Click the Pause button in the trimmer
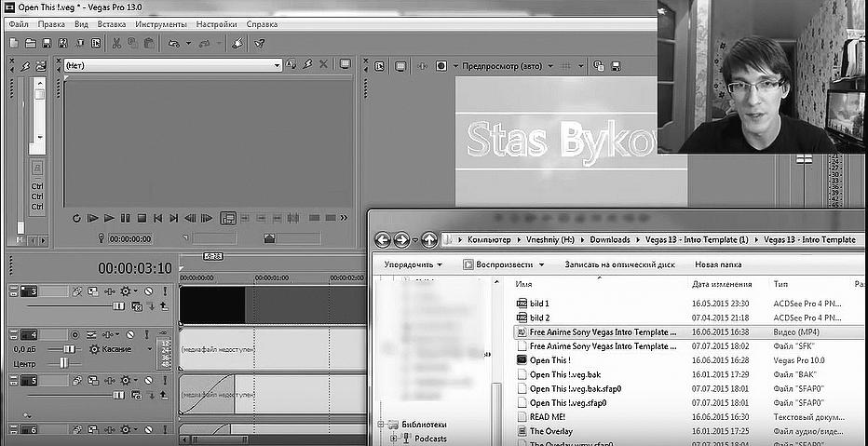Screen dimensions: 868x446 (126, 218)
